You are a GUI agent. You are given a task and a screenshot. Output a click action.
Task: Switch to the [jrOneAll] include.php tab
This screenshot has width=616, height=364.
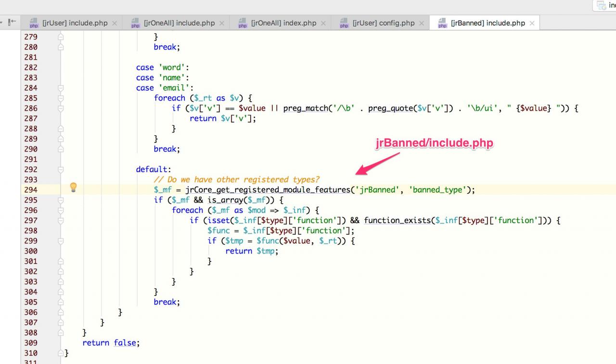pyautogui.click(x=179, y=23)
